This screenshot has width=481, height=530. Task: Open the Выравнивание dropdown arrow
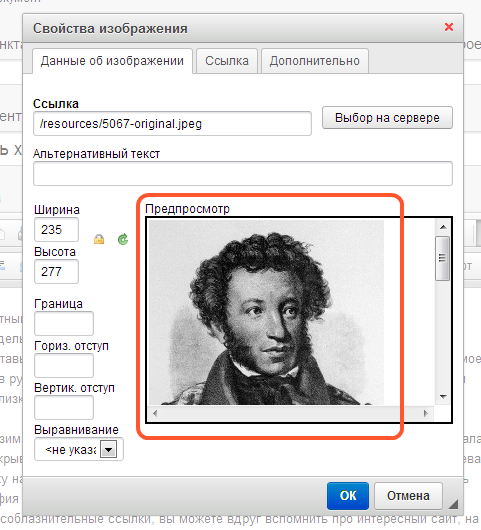point(109,450)
